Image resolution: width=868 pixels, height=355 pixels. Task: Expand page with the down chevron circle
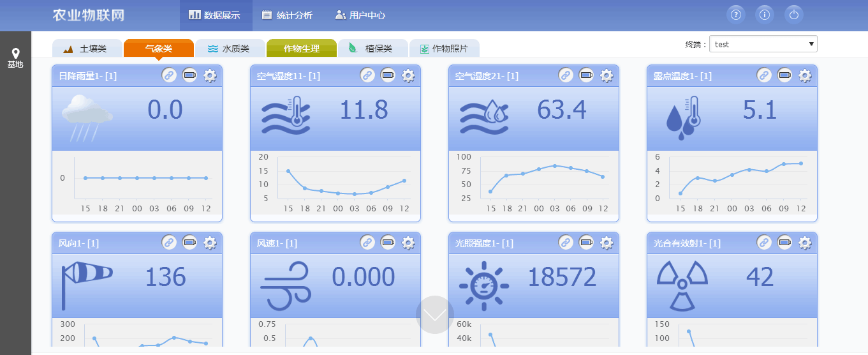(x=435, y=315)
